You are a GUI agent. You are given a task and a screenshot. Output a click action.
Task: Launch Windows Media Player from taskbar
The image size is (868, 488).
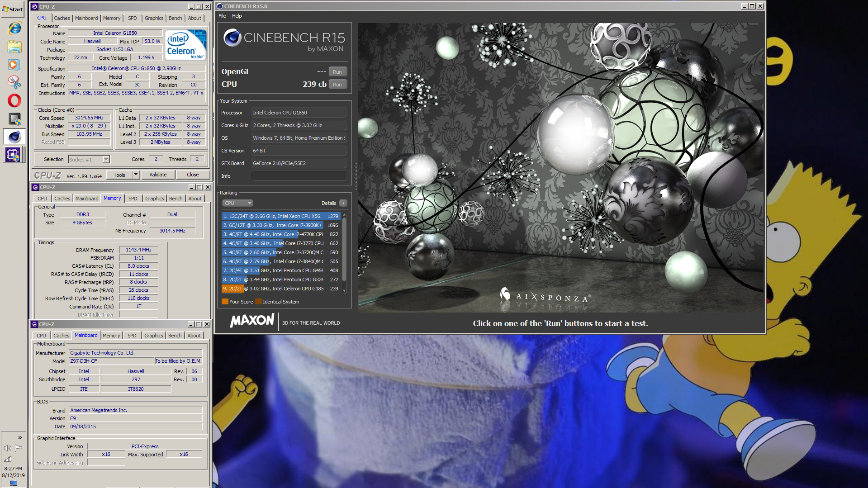point(14,65)
